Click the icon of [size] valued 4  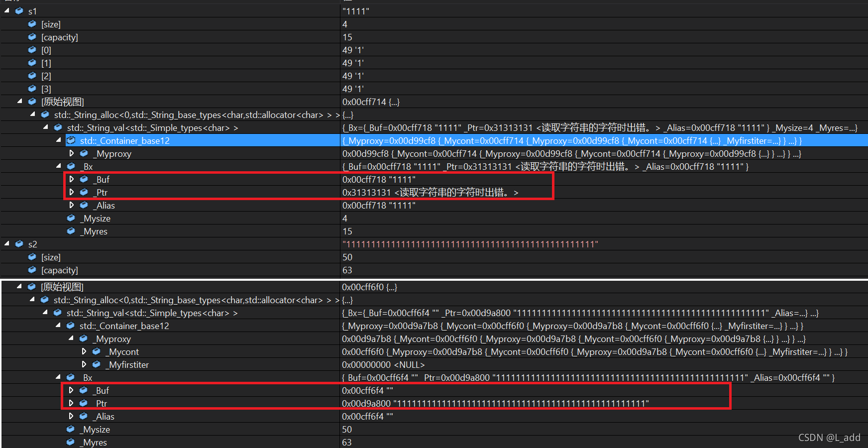32,24
